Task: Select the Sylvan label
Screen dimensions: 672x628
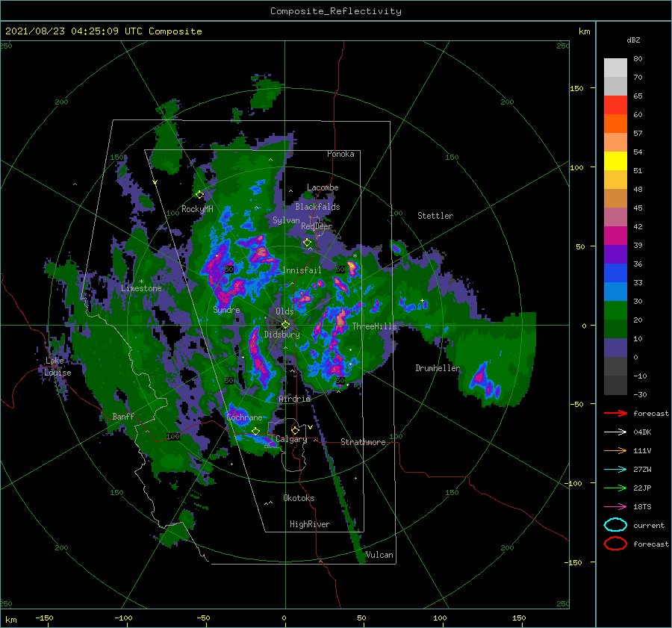Action: pos(286,220)
